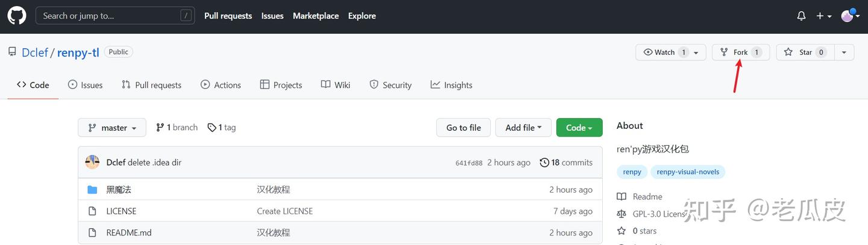Image resolution: width=868 pixels, height=245 pixels.
Task: Open the Insights tab
Action: click(451, 85)
